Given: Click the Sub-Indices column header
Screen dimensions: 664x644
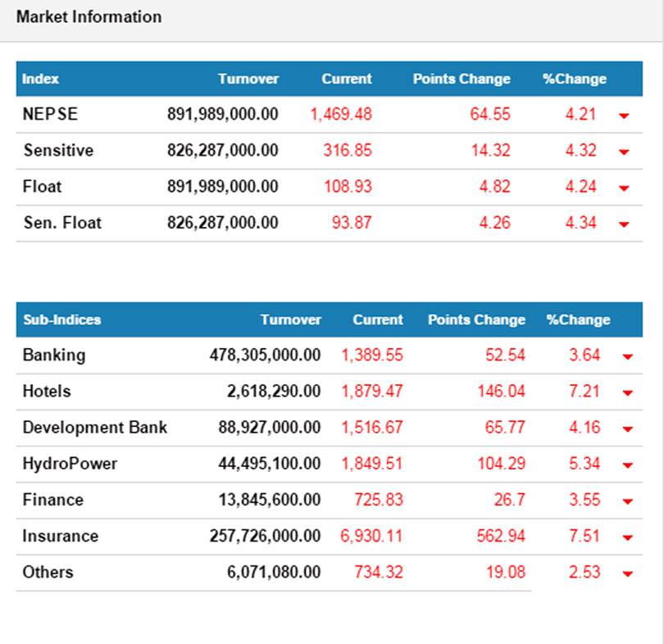Looking at the screenshot, I should 61,320.
